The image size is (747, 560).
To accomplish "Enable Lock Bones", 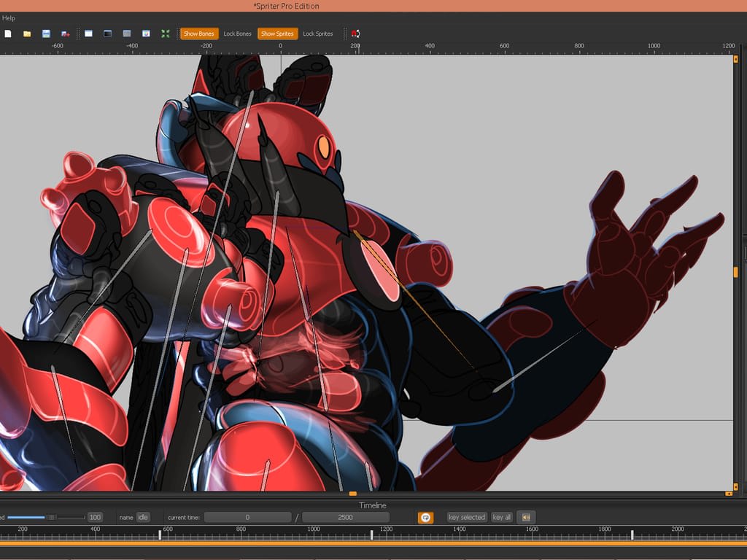I will [x=237, y=34].
